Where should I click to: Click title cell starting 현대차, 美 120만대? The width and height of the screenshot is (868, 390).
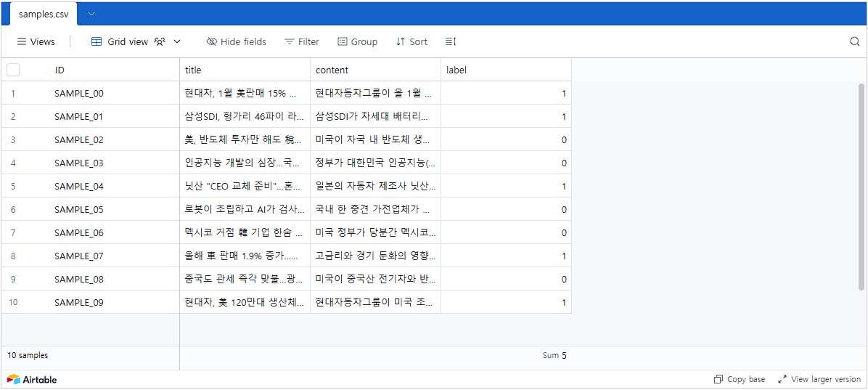pos(245,303)
